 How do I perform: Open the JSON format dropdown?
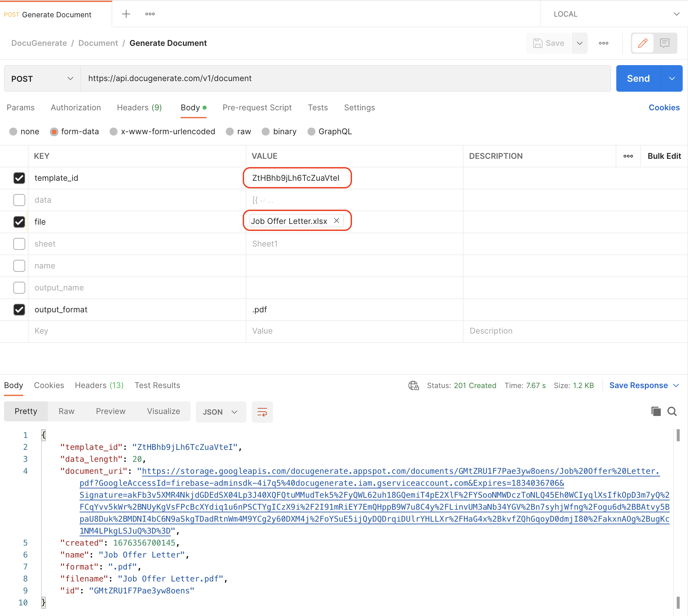tap(220, 412)
